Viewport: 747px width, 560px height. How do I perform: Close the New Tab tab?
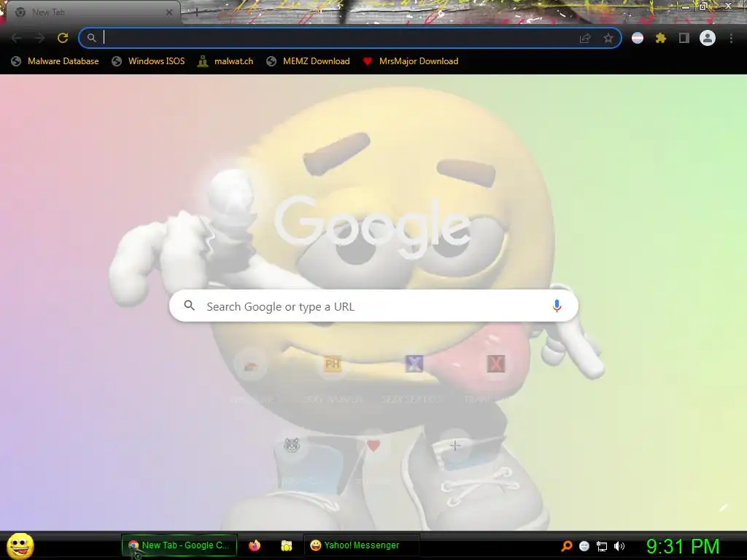(169, 12)
